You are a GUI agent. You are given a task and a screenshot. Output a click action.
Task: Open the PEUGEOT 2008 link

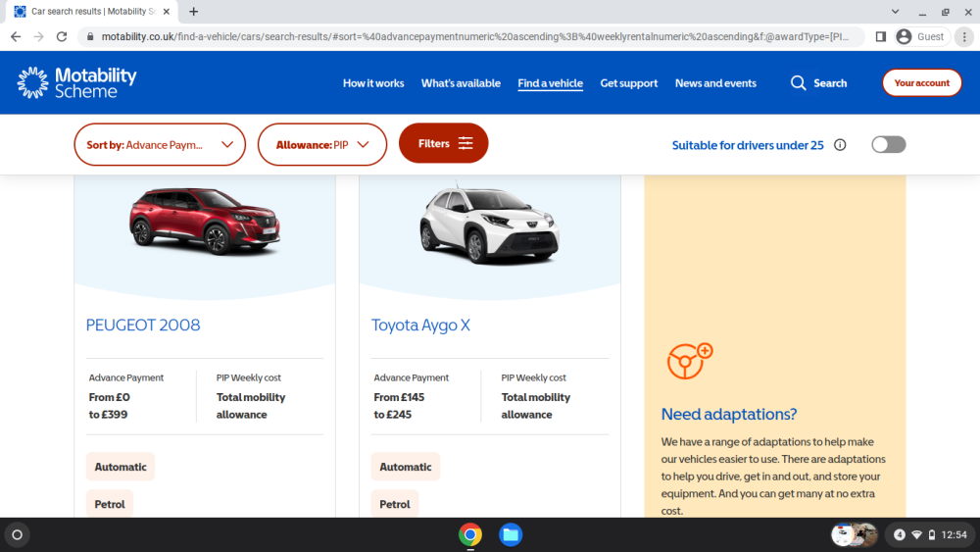[143, 326]
